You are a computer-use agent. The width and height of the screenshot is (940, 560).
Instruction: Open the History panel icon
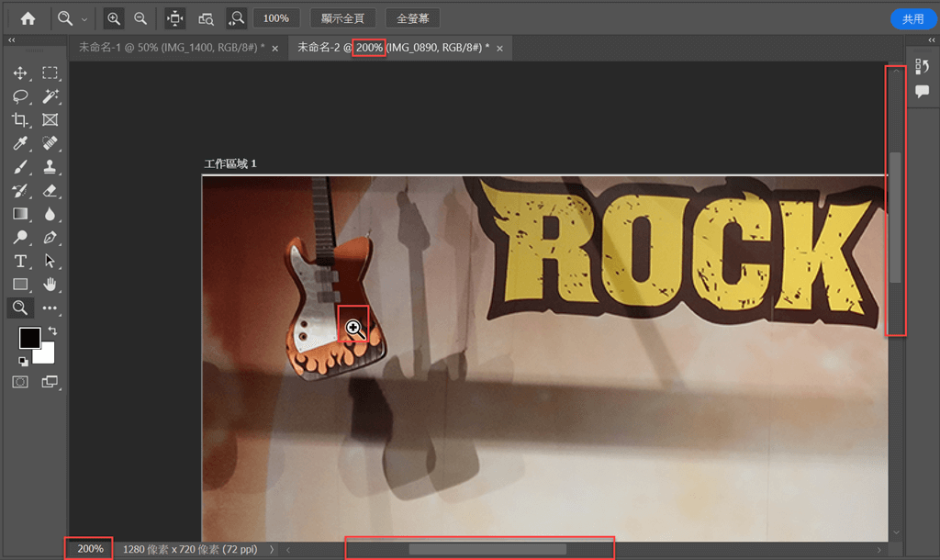[922, 66]
